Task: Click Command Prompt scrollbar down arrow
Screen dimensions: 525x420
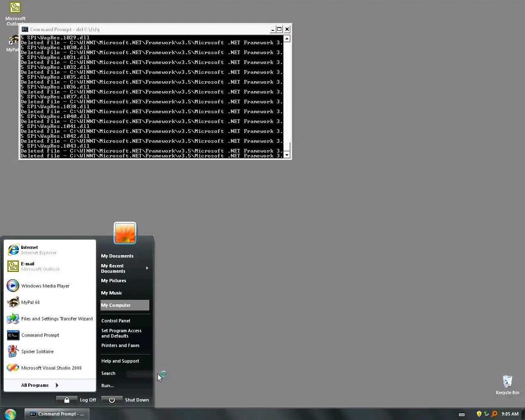Action: [287, 155]
